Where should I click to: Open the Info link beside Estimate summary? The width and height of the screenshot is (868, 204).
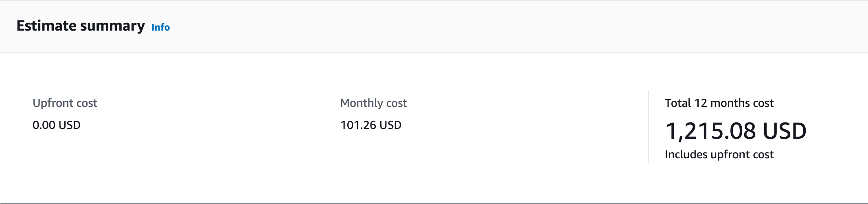click(160, 27)
